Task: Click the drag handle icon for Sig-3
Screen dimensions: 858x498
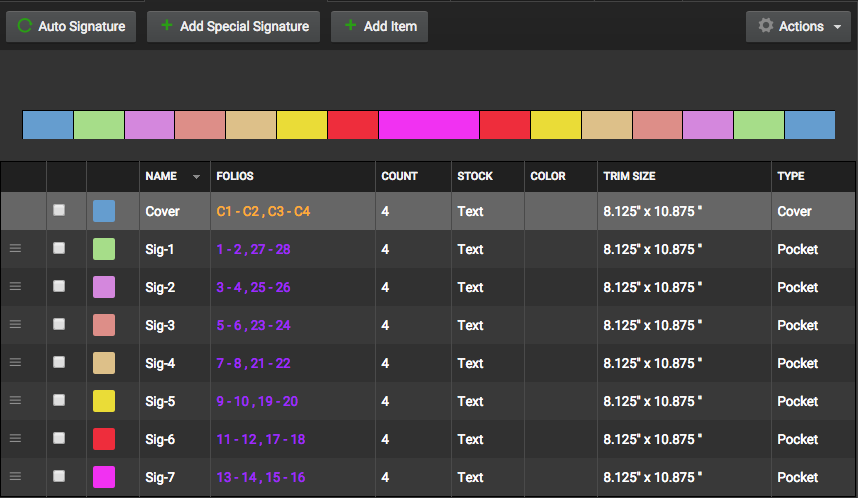Action: [15, 325]
